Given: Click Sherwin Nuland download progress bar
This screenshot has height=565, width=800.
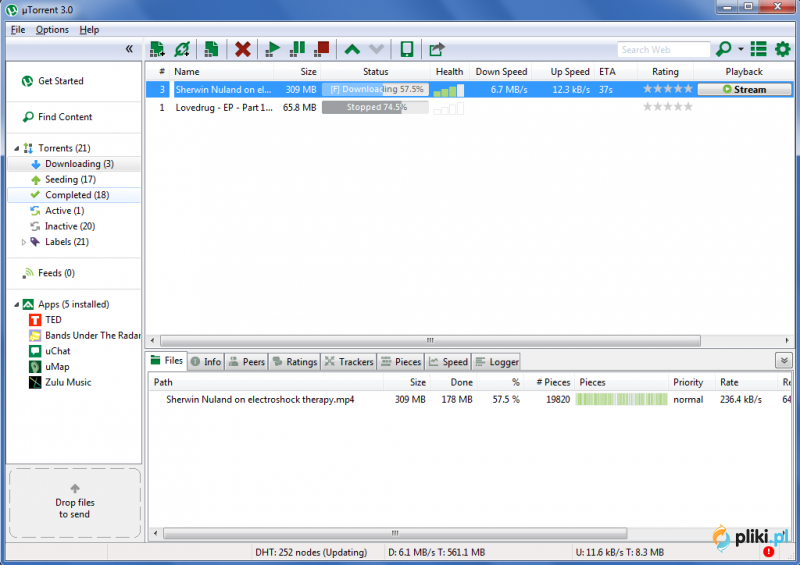Looking at the screenshot, I should tap(375, 89).
